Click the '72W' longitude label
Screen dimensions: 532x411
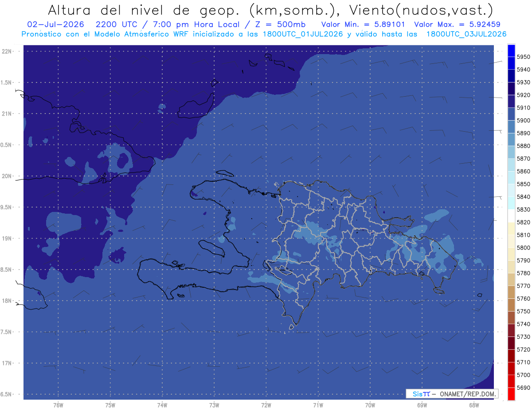(x=266, y=405)
